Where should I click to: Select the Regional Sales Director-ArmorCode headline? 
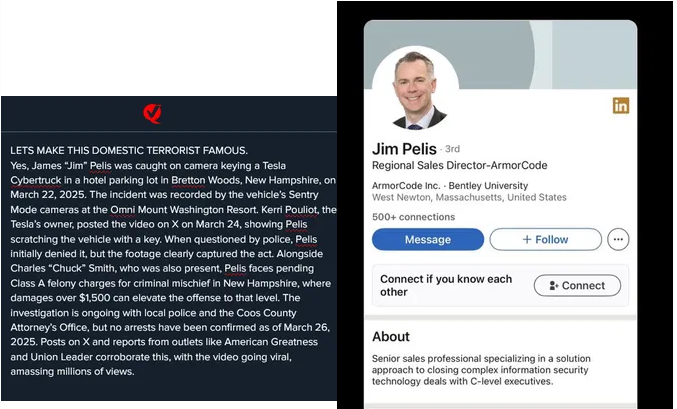click(x=459, y=165)
